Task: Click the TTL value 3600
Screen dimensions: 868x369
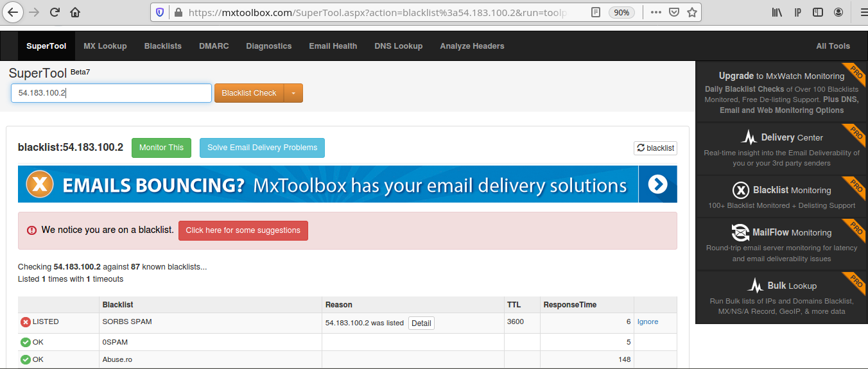Action: click(x=515, y=322)
